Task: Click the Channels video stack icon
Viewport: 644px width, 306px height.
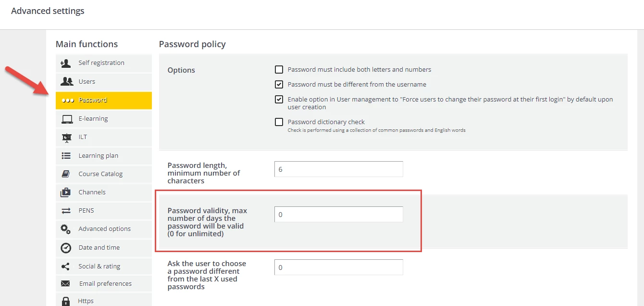Action: 66,192
